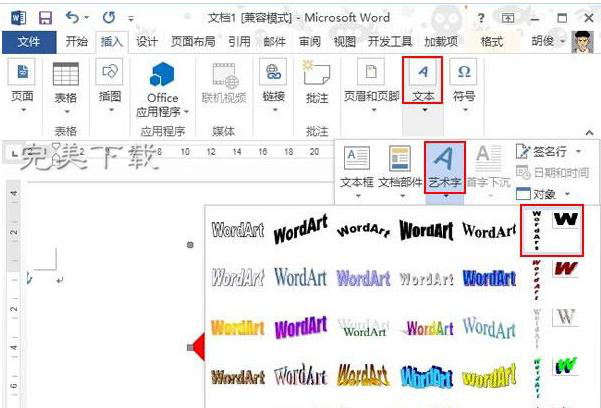Screen dimensions: 601x408
Task: Select the blue 3D block WordArt style
Action: click(426, 377)
